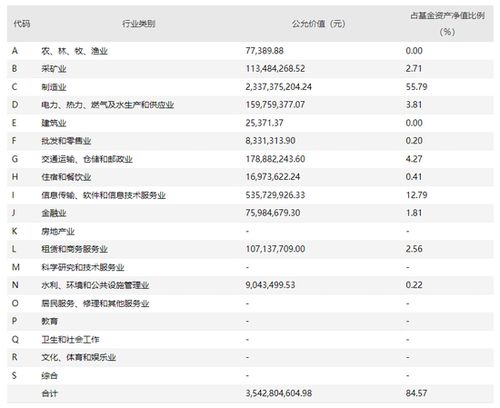Click the percentage 0.41

coord(414,177)
